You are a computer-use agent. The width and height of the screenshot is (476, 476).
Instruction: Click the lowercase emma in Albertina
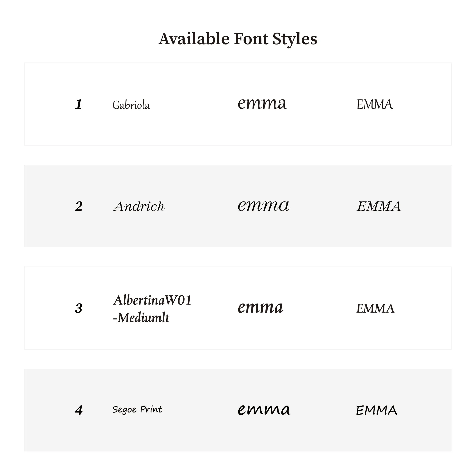(260, 308)
